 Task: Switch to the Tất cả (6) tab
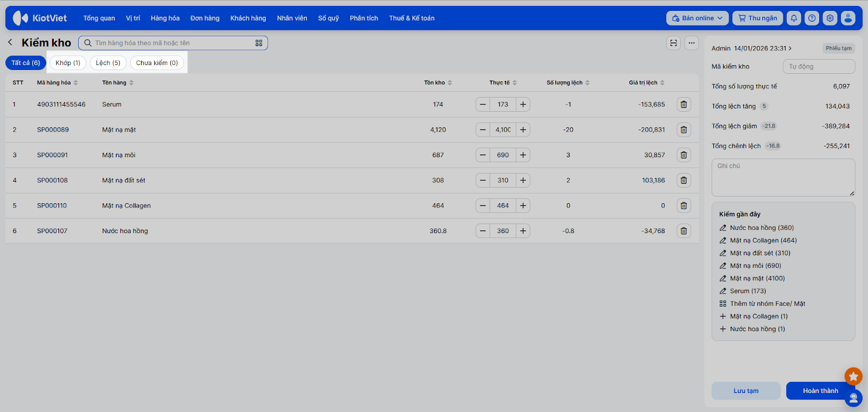pos(26,63)
